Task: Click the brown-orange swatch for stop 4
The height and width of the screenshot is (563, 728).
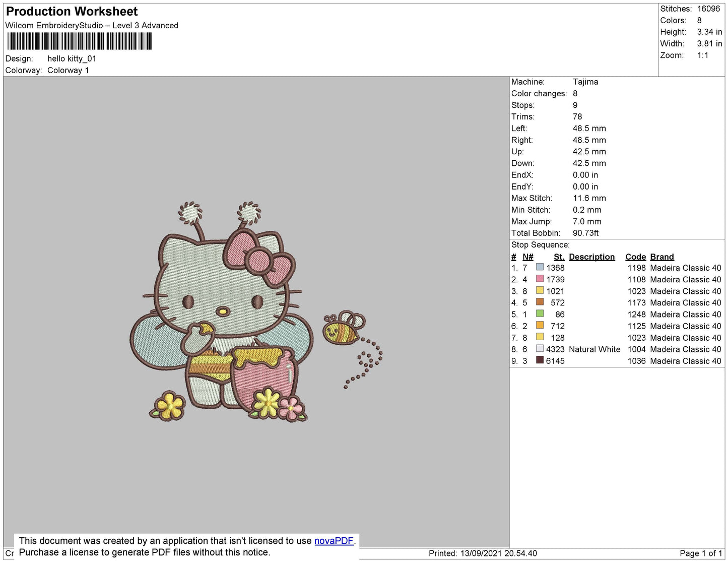Action: coord(540,302)
